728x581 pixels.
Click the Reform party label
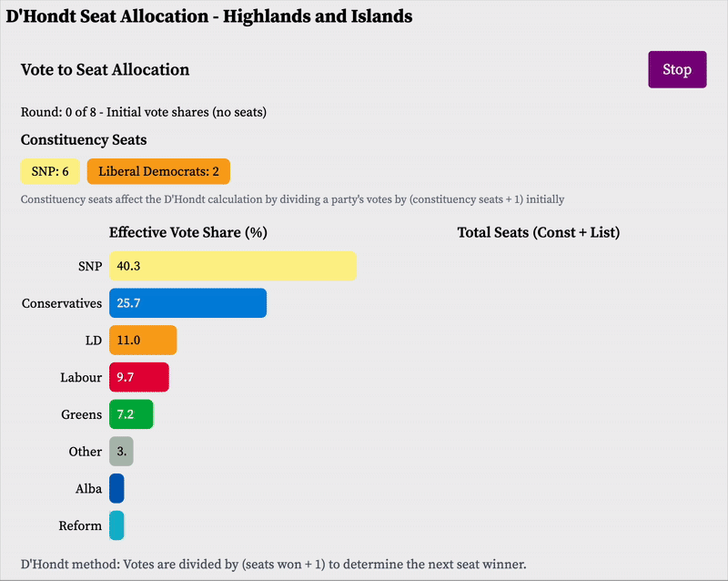(80, 525)
